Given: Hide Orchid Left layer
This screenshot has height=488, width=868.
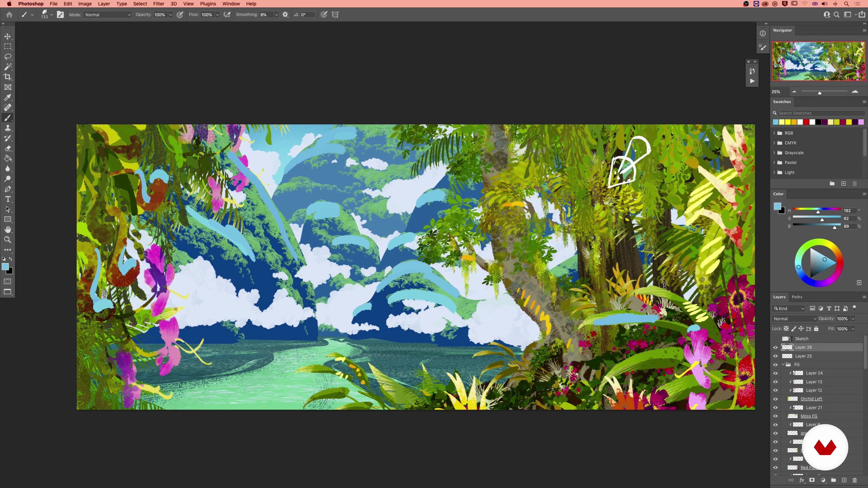Looking at the screenshot, I should coord(775,399).
